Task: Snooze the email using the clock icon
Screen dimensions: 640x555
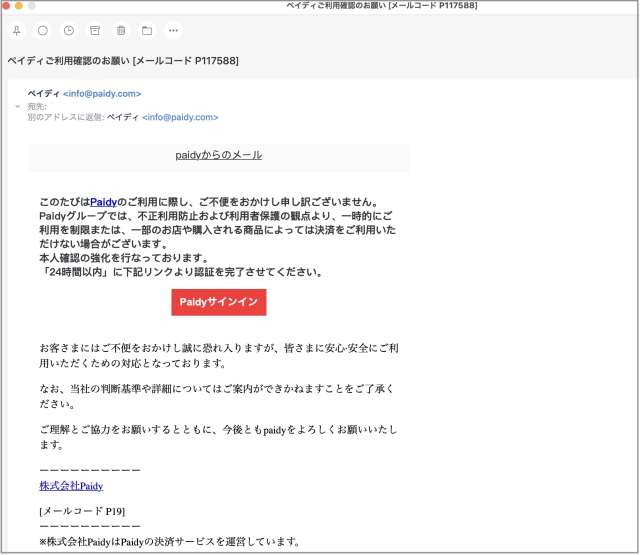Action: point(69,31)
